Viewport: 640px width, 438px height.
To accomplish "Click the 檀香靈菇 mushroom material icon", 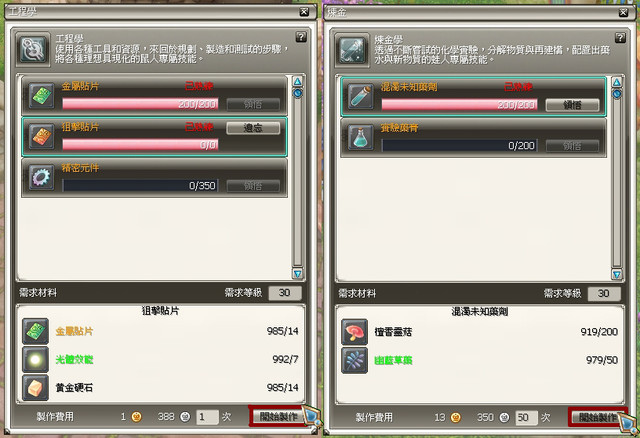I will [355, 332].
